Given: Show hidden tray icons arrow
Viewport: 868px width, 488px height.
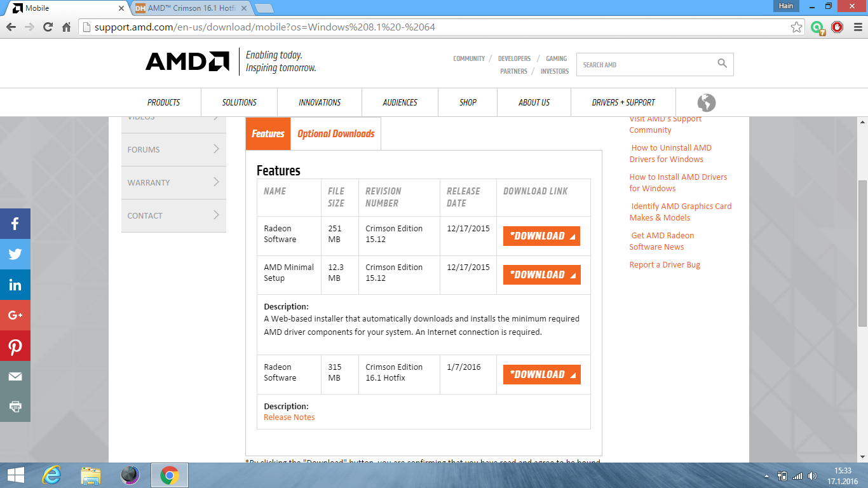Looking at the screenshot, I should 767,476.
